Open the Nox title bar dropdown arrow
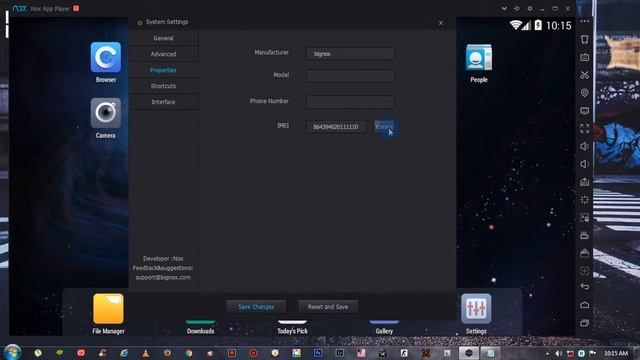640x360 pixels. click(504, 9)
